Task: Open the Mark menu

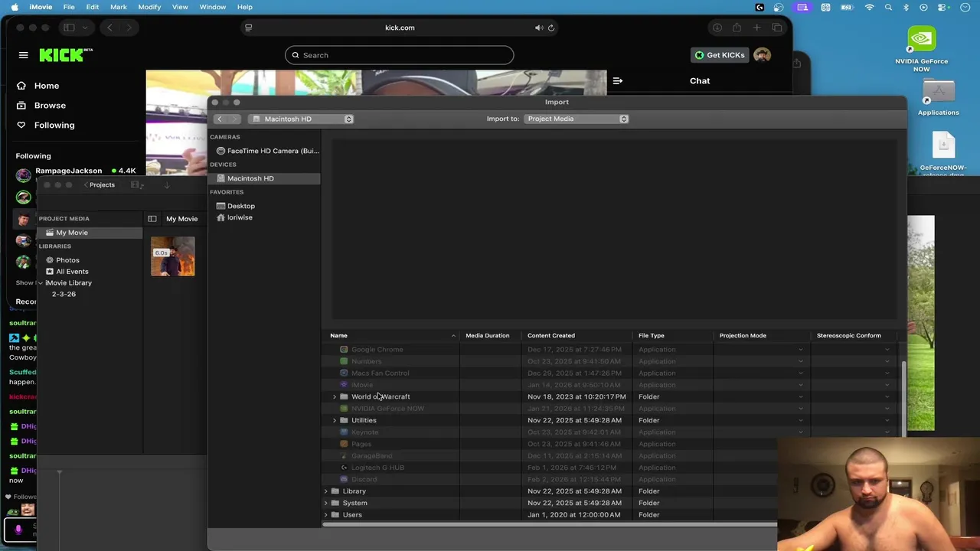Action: coord(119,7)
